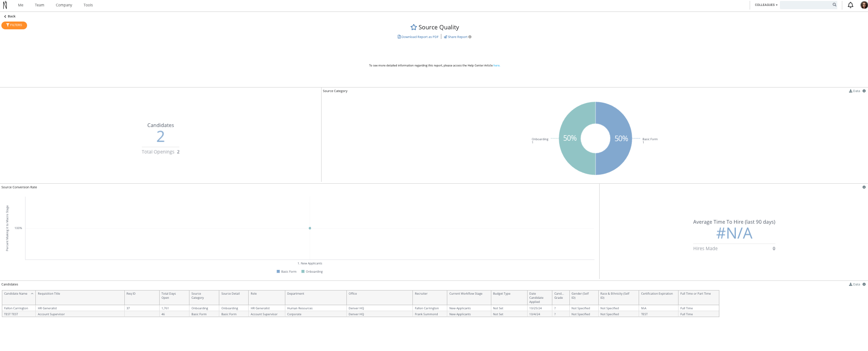The height and width of the screenshot is (351, 868).
Task: Click the Account Supervisor requisition title cell
Action: coord(80,314)
